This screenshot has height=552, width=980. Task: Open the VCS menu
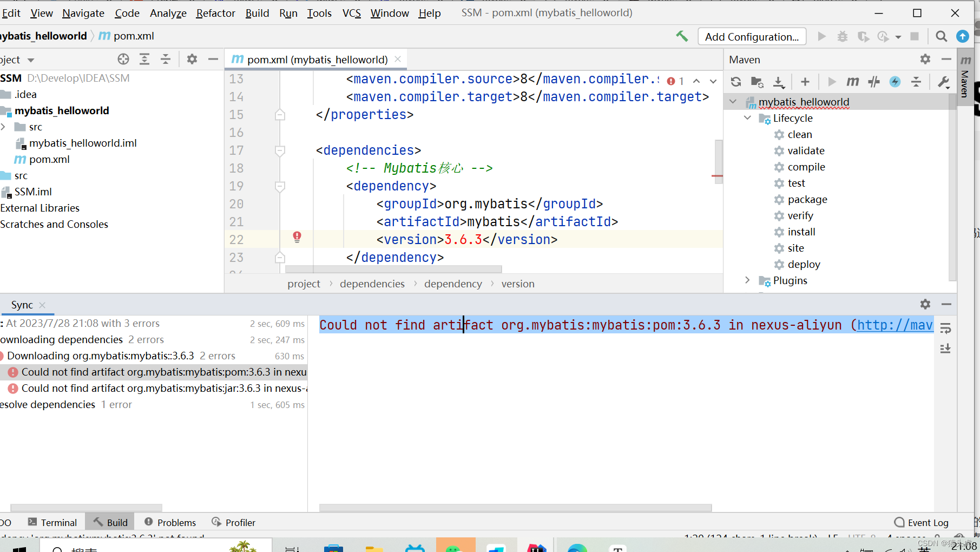pos(352,13)
